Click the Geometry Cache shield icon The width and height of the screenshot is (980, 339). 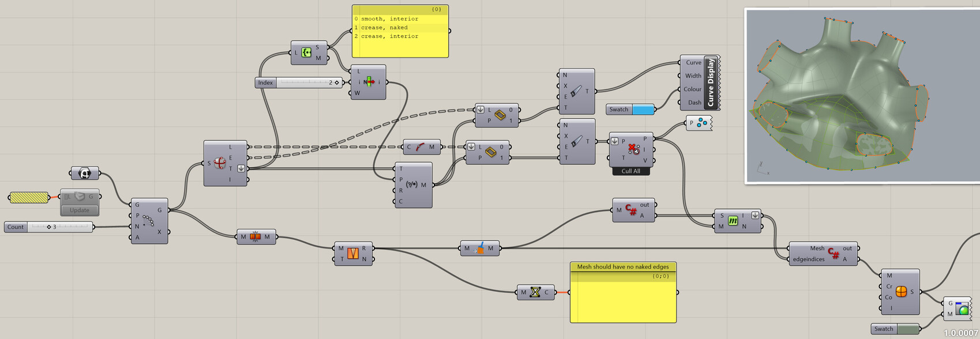coord(79,197)
